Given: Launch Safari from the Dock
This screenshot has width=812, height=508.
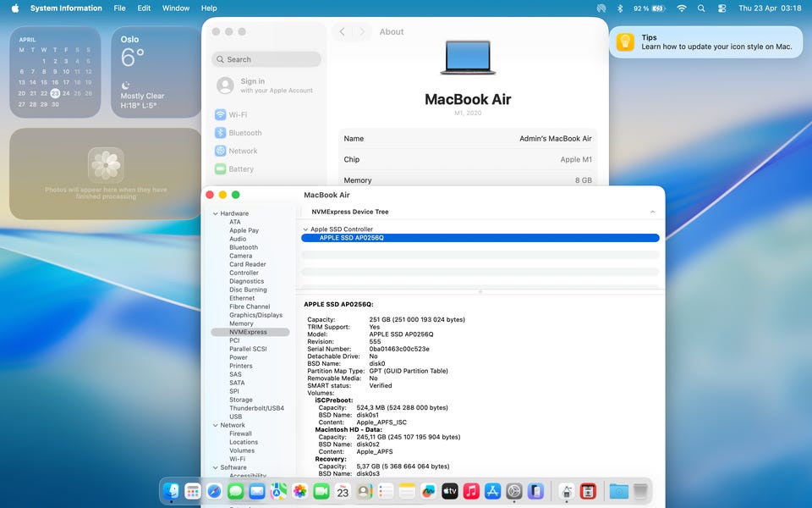Looking at the screenshot, I should [214, 490].
